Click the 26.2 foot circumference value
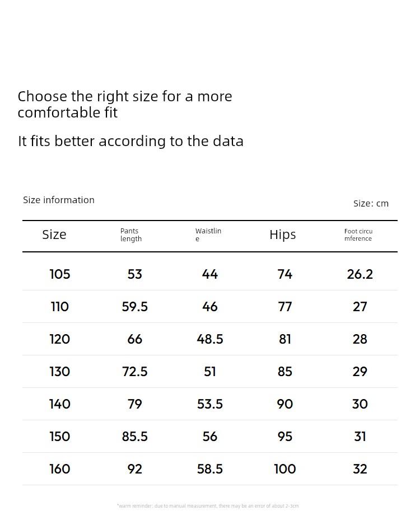This screenshot has height=511, width=420. (360, 274)
